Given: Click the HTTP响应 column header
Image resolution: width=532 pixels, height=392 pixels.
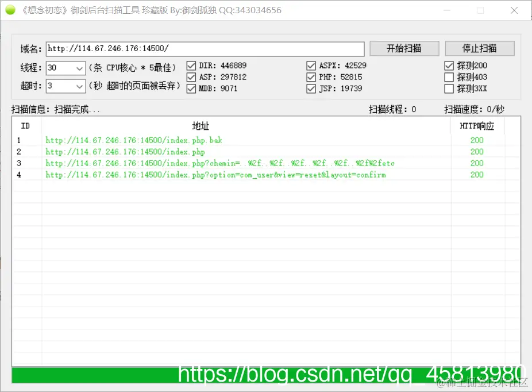Looking at the screenshot, I should [x=477, y=126].
